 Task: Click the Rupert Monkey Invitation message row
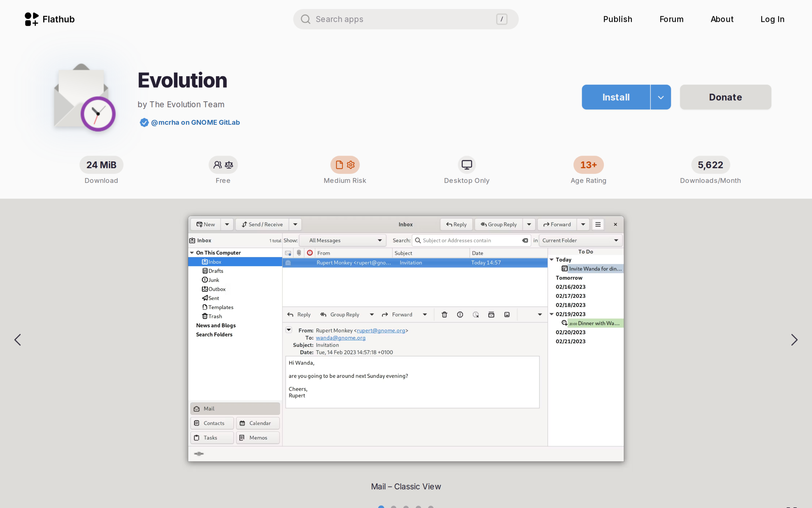tap(415, 262)
